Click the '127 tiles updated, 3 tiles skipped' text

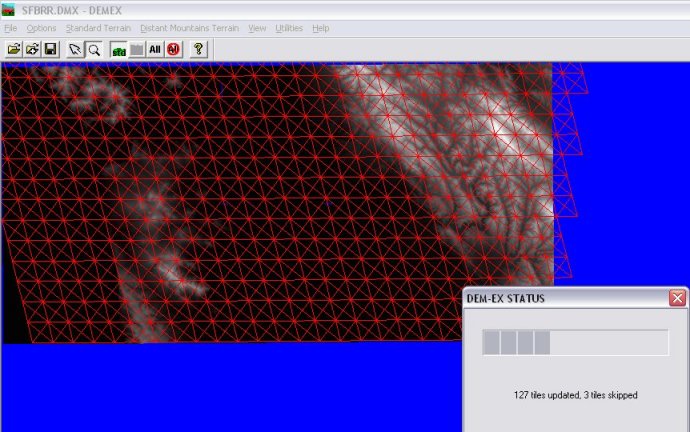[x=576, y=395]
